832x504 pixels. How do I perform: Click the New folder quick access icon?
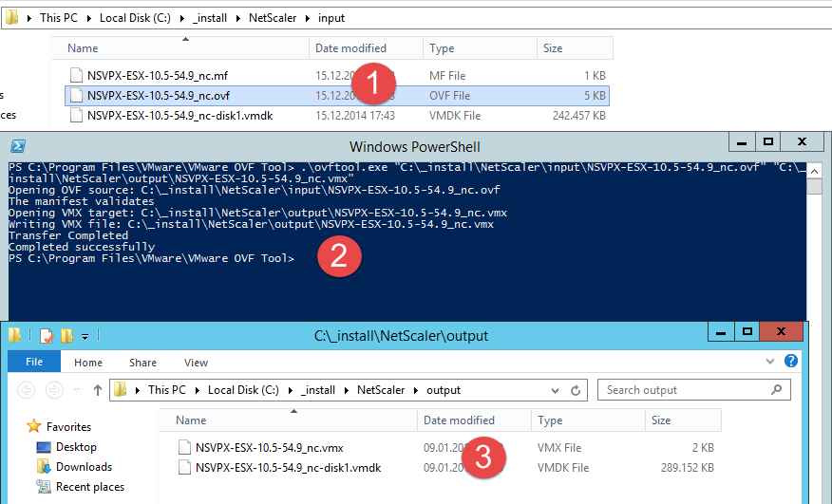(x=66, y=336)
